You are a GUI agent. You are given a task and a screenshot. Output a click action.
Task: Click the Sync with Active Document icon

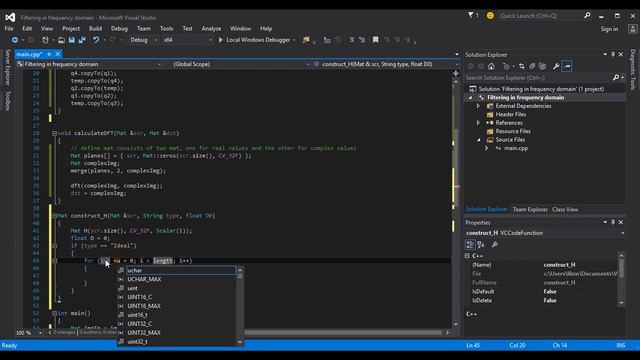[x=522, y=66]
